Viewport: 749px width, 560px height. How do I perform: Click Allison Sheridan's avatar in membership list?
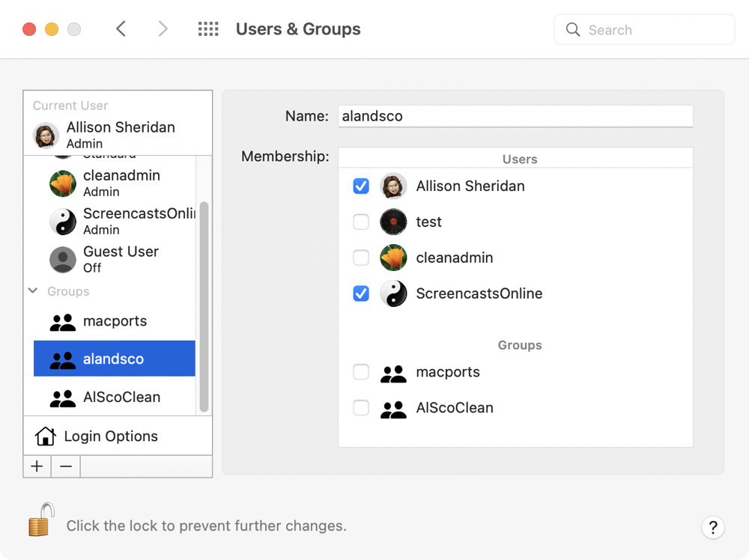(393, 186)
